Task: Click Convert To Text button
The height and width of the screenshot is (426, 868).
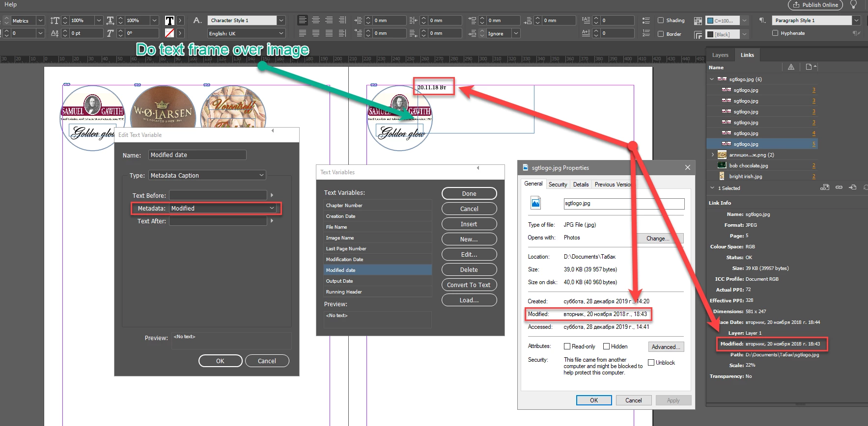Action: (x=469, y=285)
